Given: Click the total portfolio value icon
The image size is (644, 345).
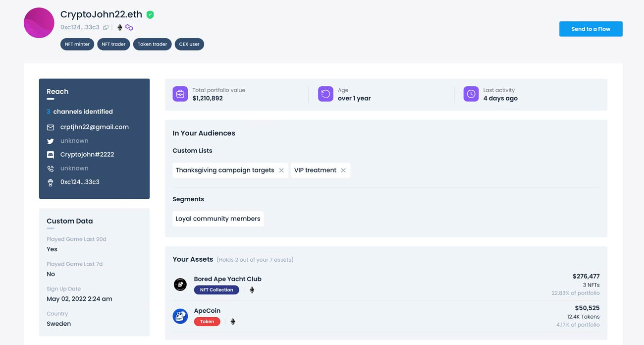Looking at the screenshot, I should 180,94.
